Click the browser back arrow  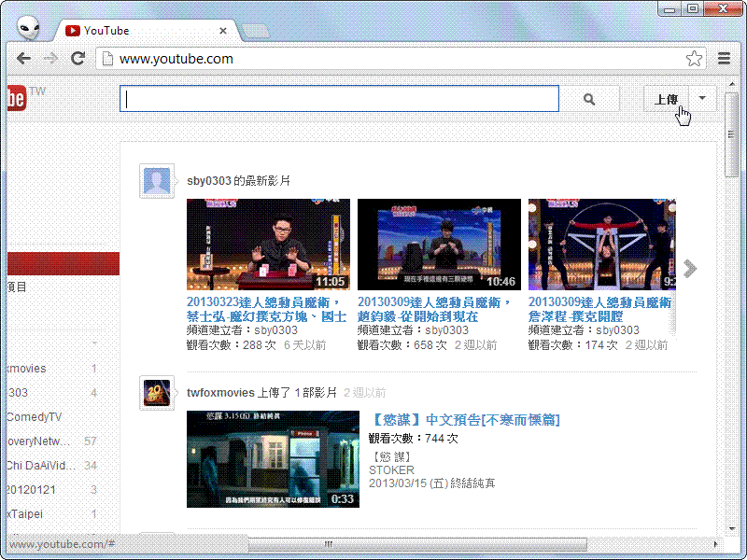click(x=23, y=59)
